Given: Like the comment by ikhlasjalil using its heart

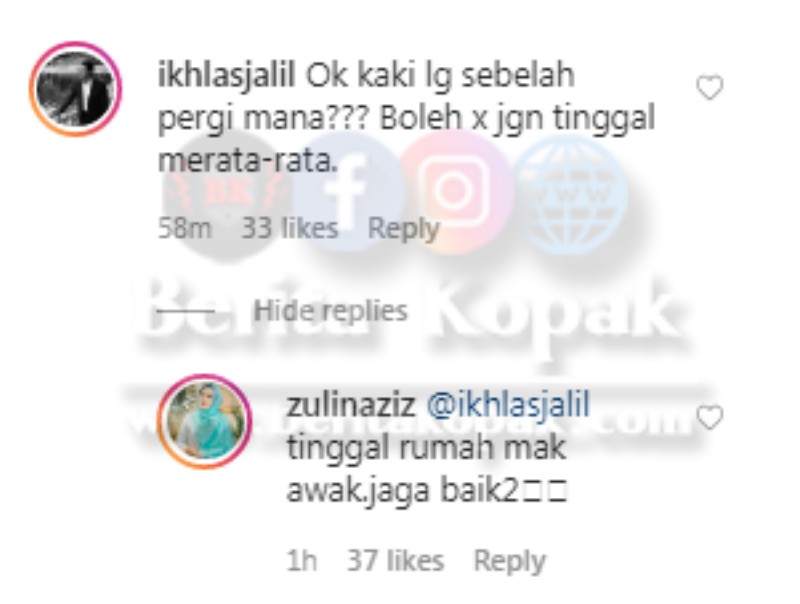Looking at the screenshot, I should point(710,87).
